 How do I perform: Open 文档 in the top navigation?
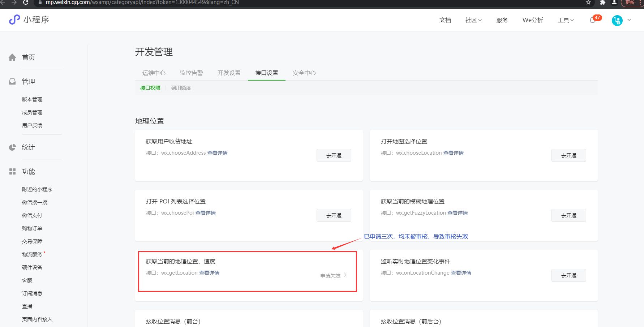pos(445,20)
